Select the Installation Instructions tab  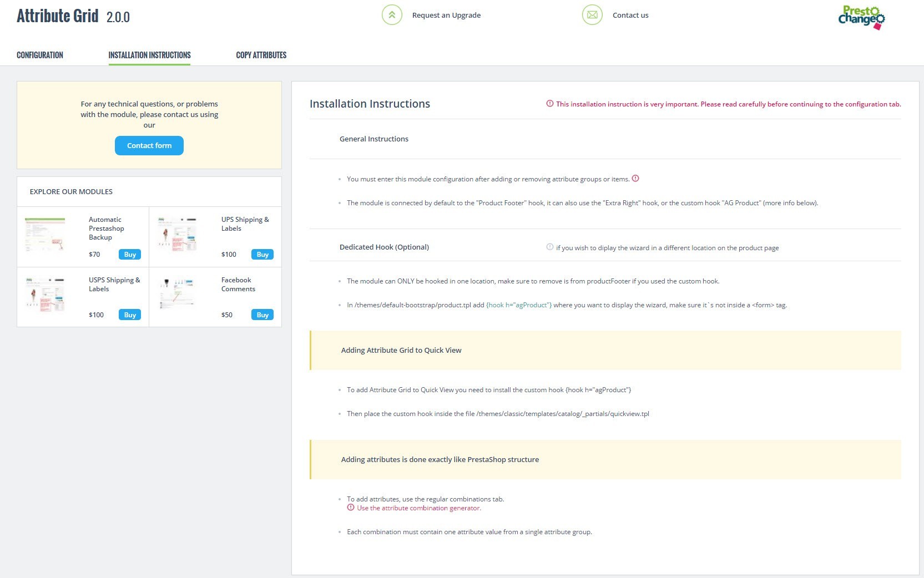149,55
